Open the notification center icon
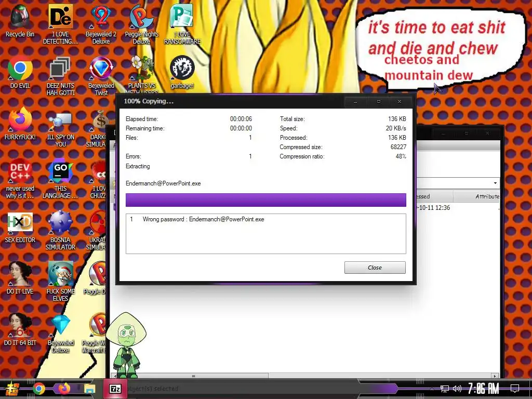 (x=515, y=389)
